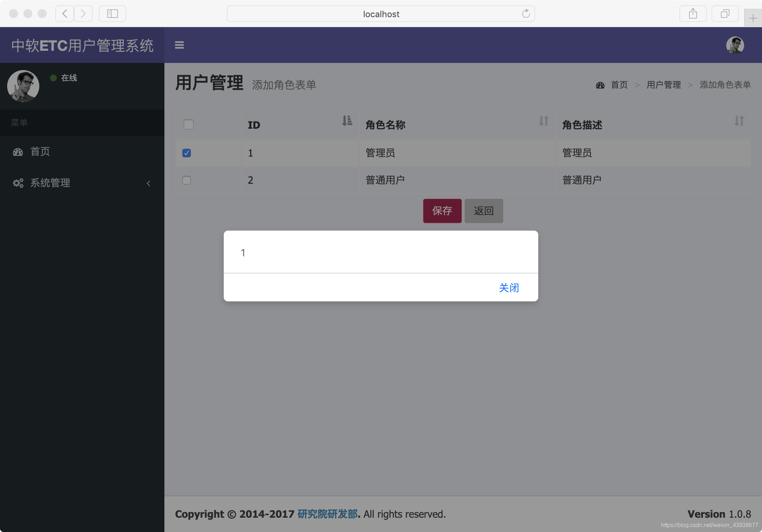Click the 角色名称 column sort icon
Screen dimensions: 762x532
[543, 121]
